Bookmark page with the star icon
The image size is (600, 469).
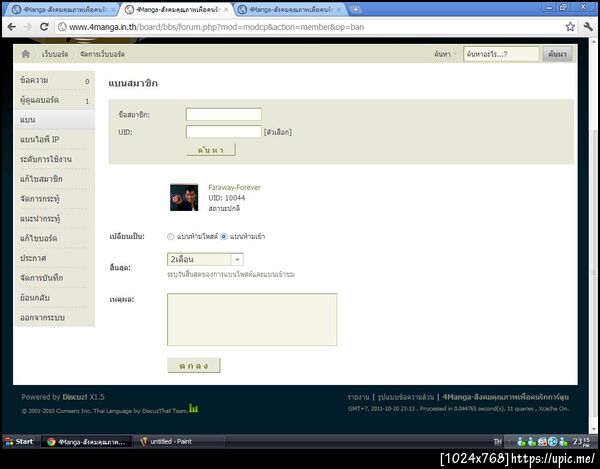(x=570, y=27)
